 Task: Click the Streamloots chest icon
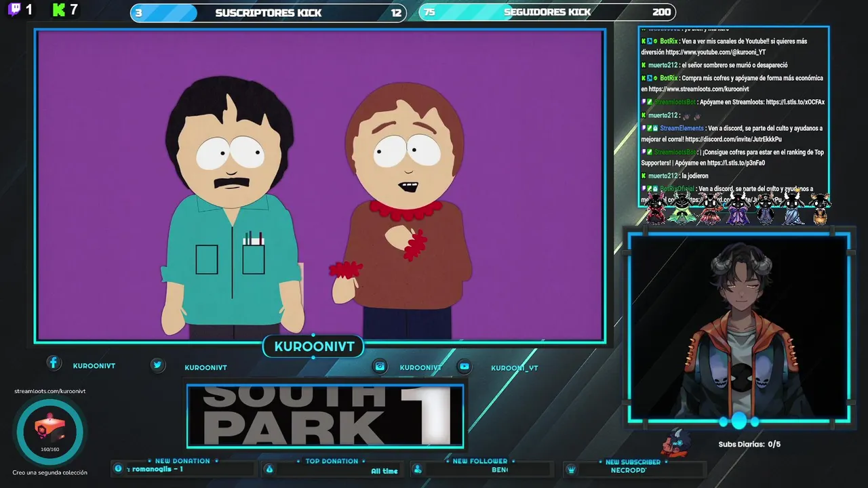[50, 428]
